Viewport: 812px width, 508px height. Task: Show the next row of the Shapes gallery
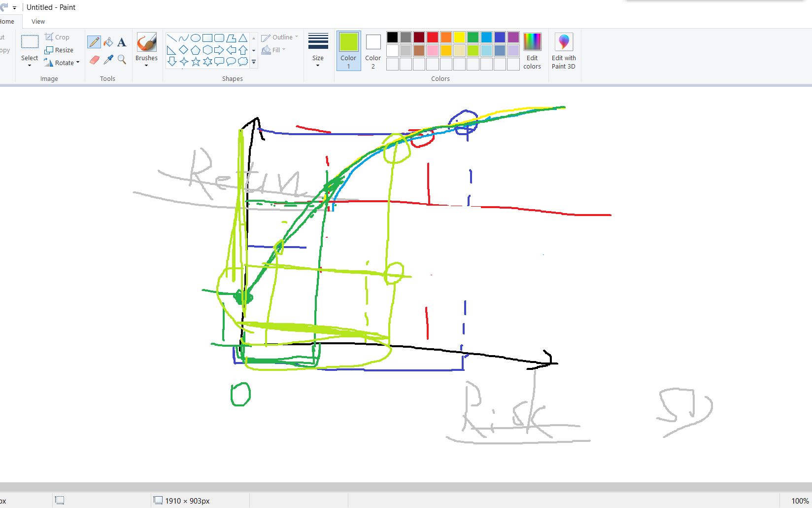[x=254, y=50]
